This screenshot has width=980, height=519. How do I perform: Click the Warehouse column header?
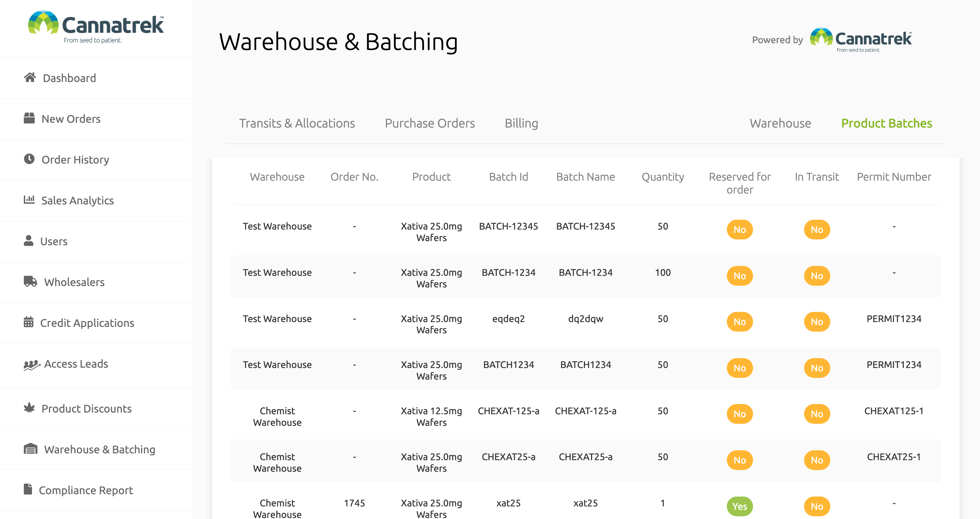(277, 177)
